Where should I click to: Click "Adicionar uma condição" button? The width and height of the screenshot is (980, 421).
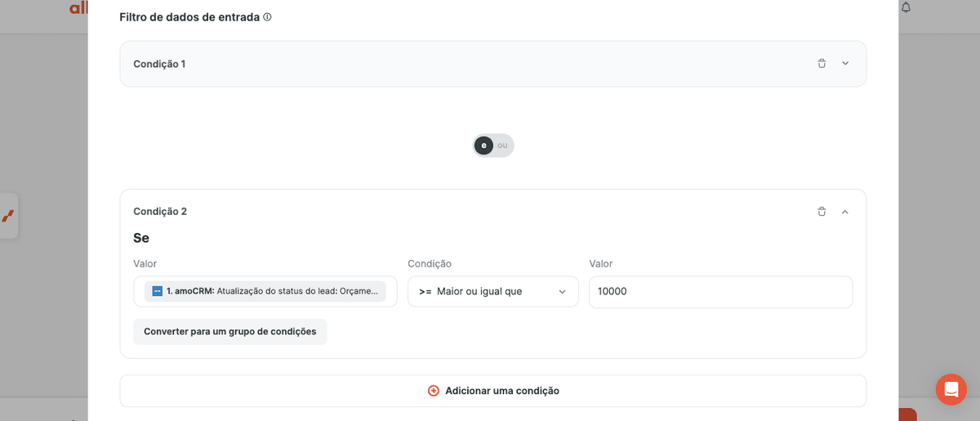[493, 391]
